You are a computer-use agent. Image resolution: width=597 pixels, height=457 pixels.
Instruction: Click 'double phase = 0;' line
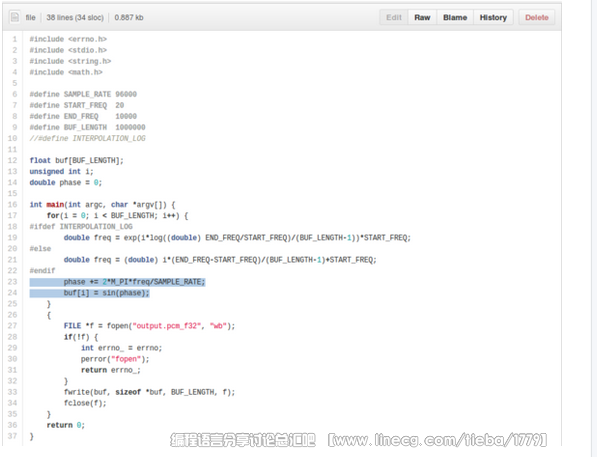[x=66, y=182]
